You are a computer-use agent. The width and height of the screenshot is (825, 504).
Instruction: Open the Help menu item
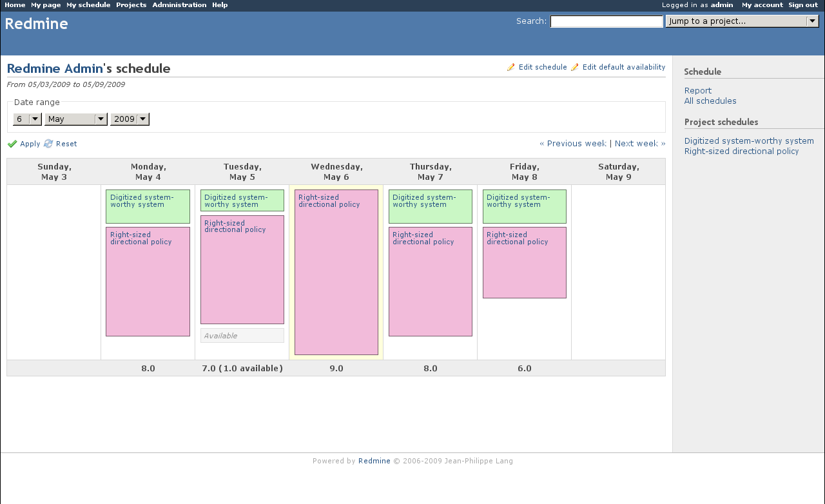tap(220, 5)
